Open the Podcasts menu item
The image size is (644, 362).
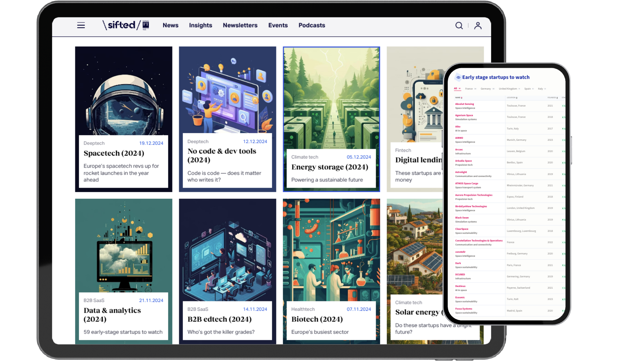(x=312, y=25)
